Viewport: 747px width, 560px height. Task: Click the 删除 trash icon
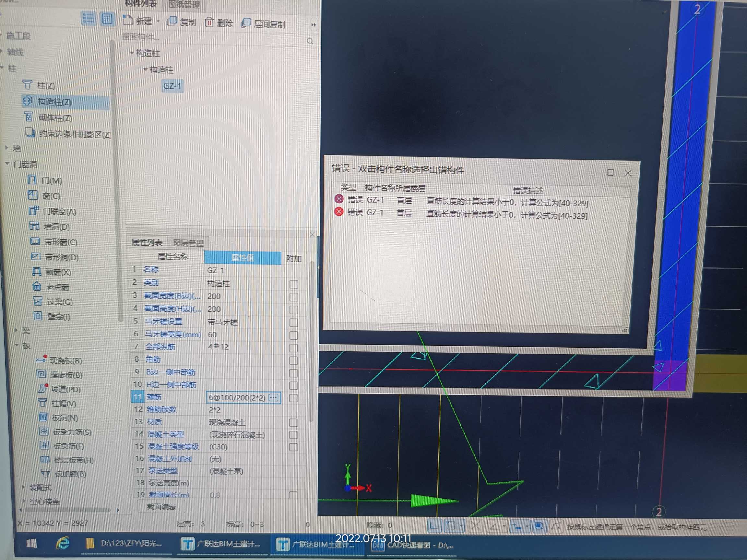tap(209, 22)
